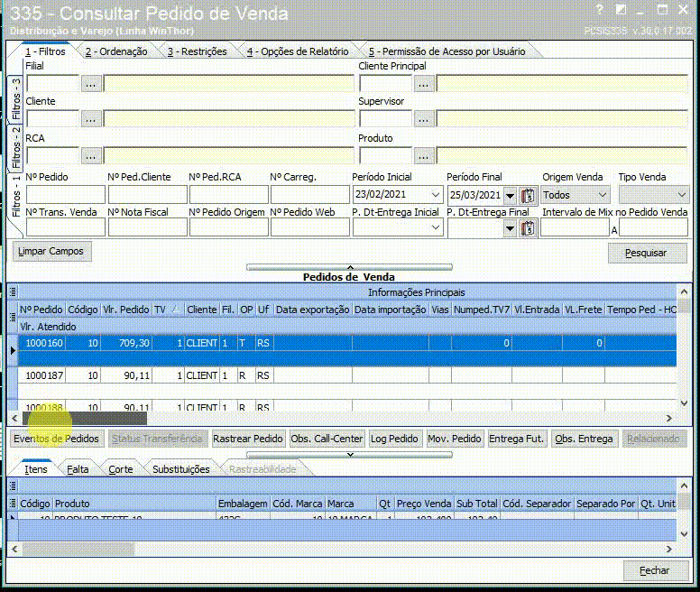700x592 pixels.
Task: Select order row 1000160
Action: point(347,350)
